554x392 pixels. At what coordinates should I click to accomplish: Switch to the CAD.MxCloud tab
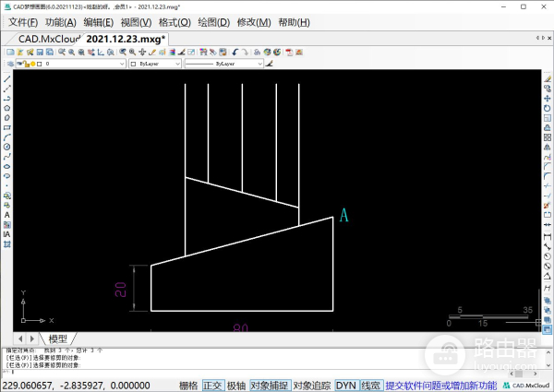(x=48, y=39)
